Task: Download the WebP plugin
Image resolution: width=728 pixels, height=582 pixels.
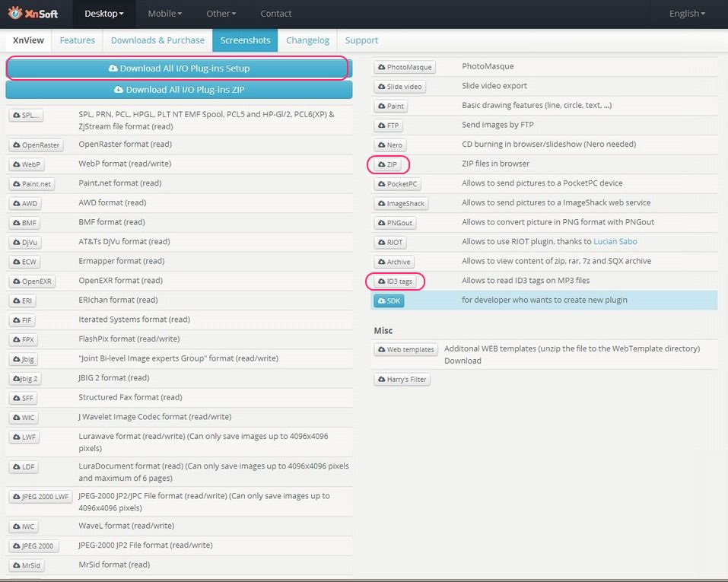Action: pos(27,164)
